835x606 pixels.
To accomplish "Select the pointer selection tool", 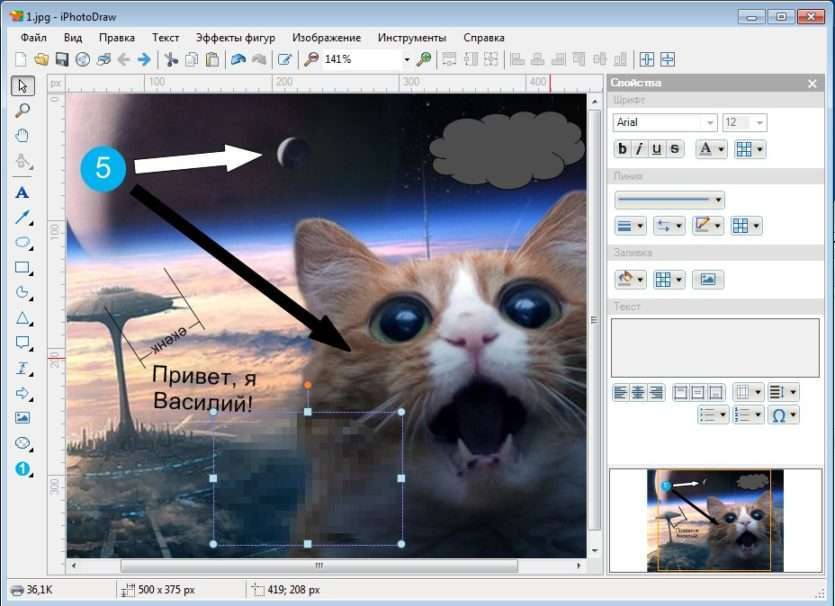I will 22,86.
